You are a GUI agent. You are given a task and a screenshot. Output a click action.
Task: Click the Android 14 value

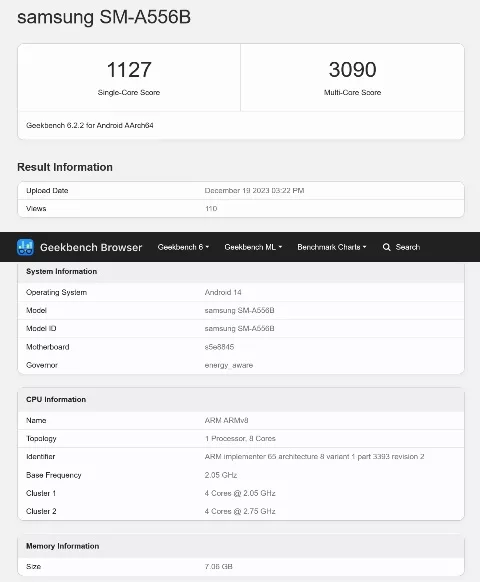[x=223, y=292]
